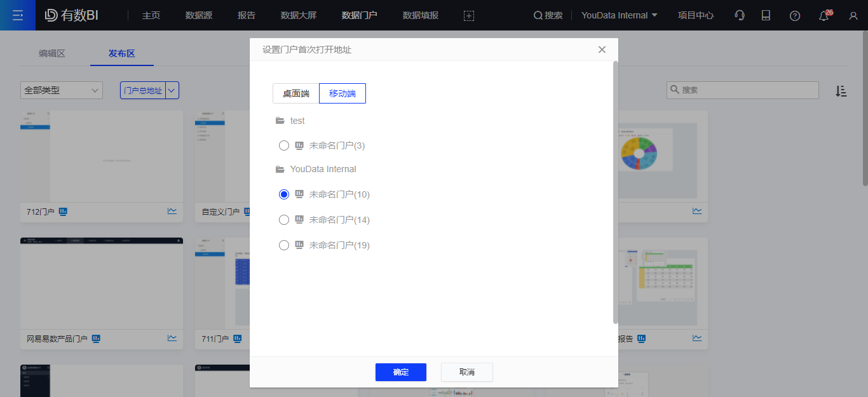Click the dialog vertical scrollbar
Image resolution: width=868 pixels, height=397 pixels.
615,192
